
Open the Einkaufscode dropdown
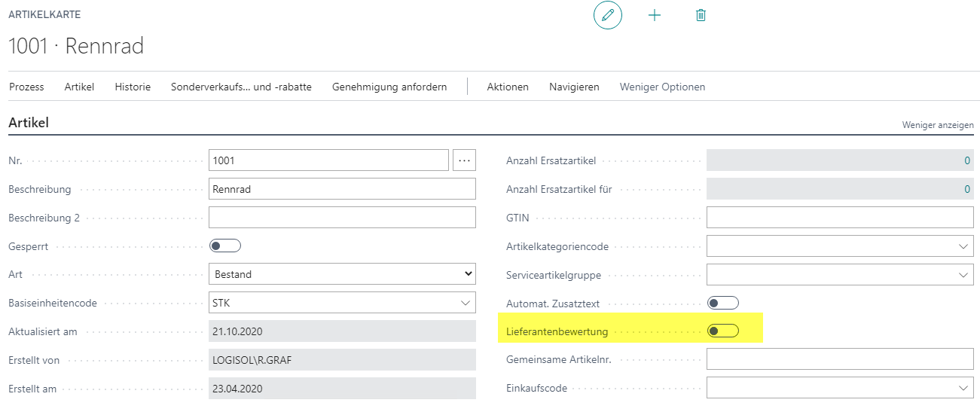[840, 388]
